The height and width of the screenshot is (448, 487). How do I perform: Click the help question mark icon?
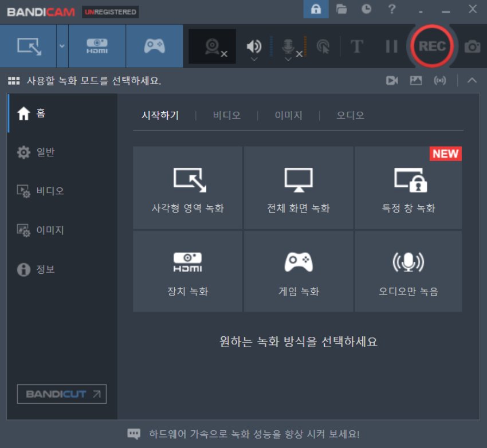pyautogui.click(x=392, y=9)
